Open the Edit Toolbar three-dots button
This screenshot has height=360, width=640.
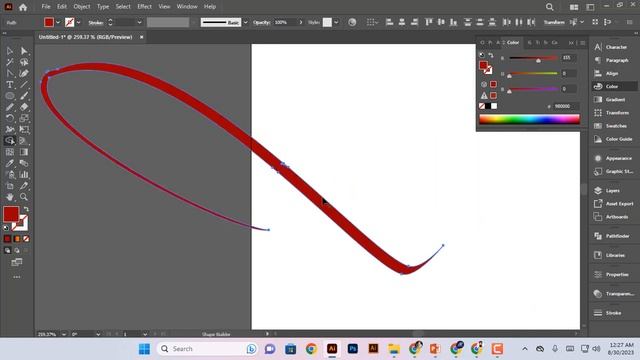[x=17, y=277]
